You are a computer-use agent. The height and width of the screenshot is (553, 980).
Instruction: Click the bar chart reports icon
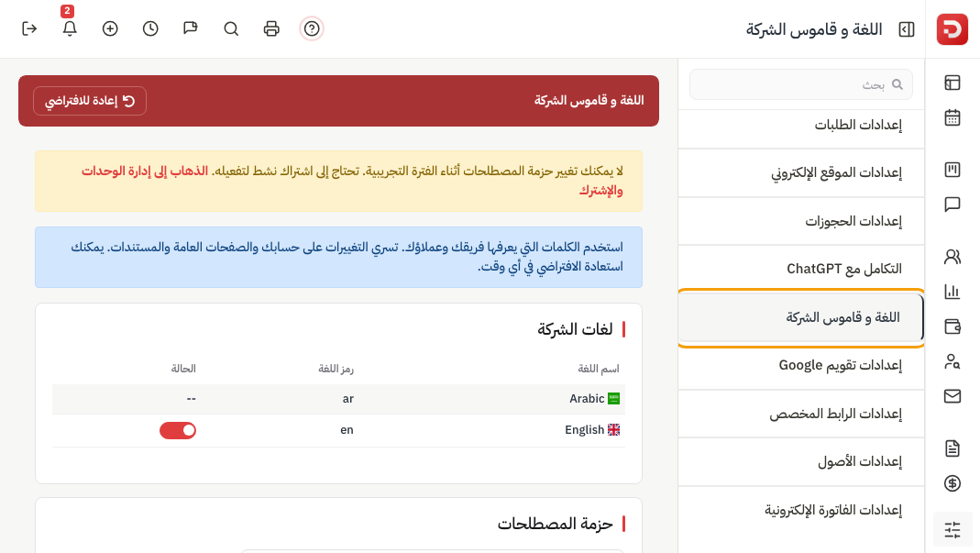pos(952,292)
